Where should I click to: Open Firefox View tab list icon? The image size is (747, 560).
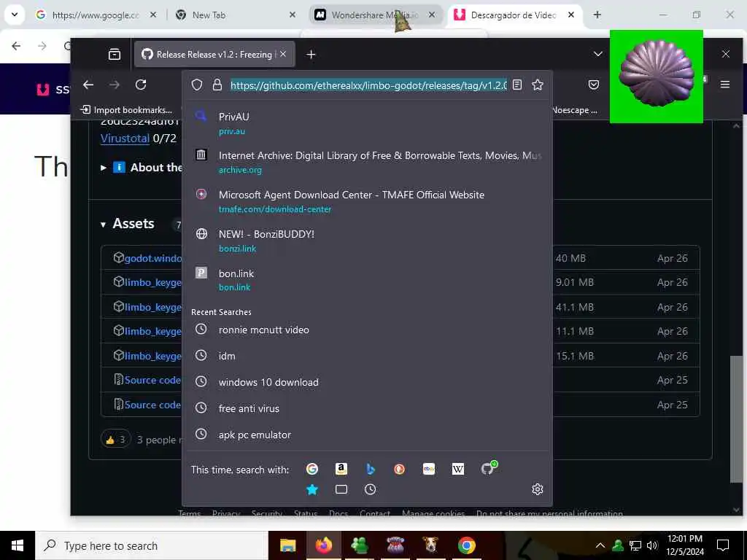pyautogui.click(x=115, y=54)
